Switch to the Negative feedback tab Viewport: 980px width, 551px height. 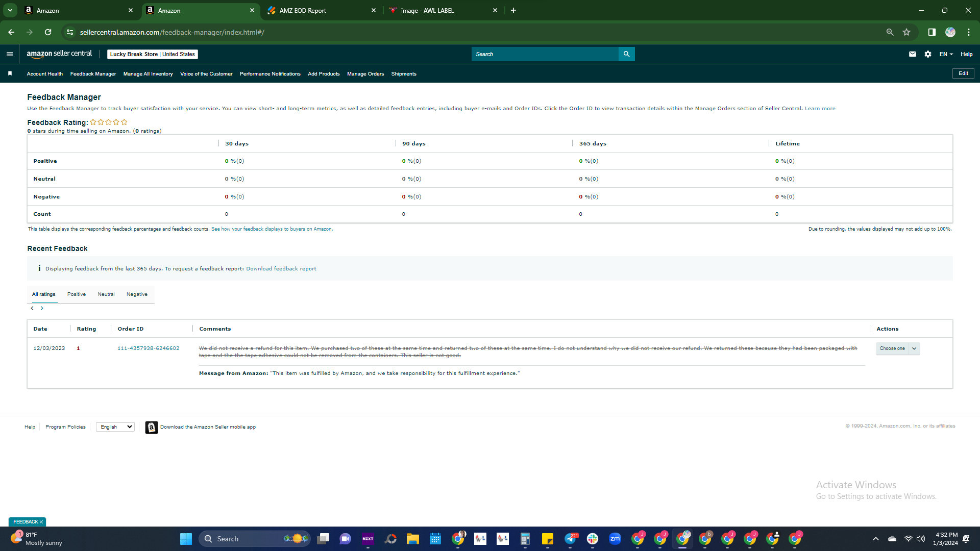tap(137, 294)
